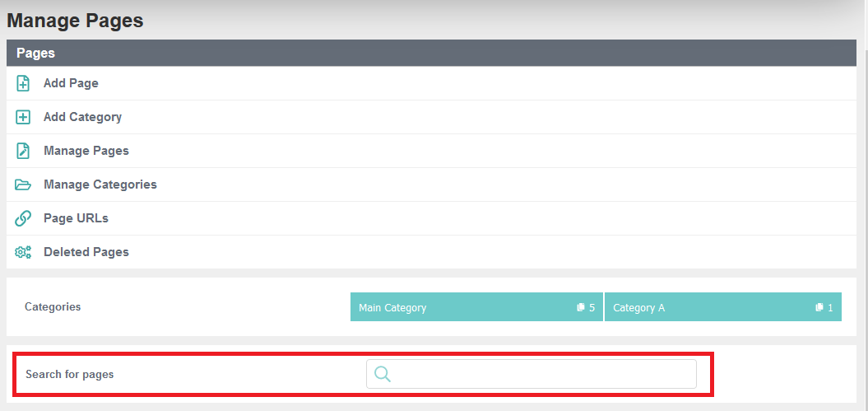
Task: Click the Manage Pages page heading
Action: tap(76, 21)
